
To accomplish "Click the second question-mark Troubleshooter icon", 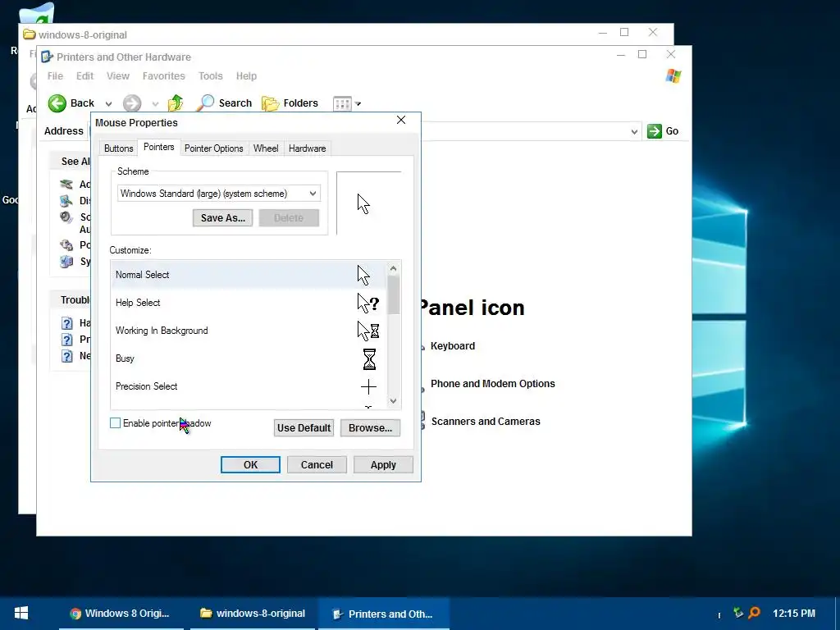I will coord(67,340).
